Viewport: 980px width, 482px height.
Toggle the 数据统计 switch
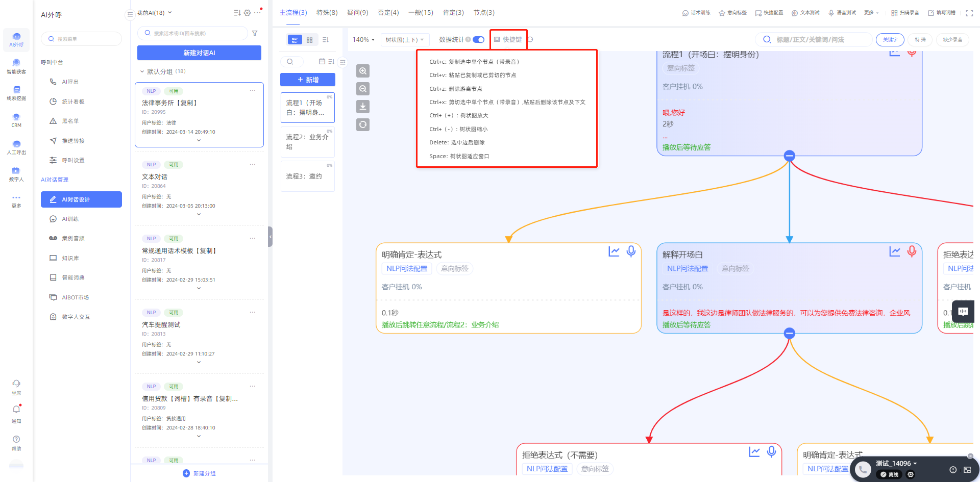478,40
